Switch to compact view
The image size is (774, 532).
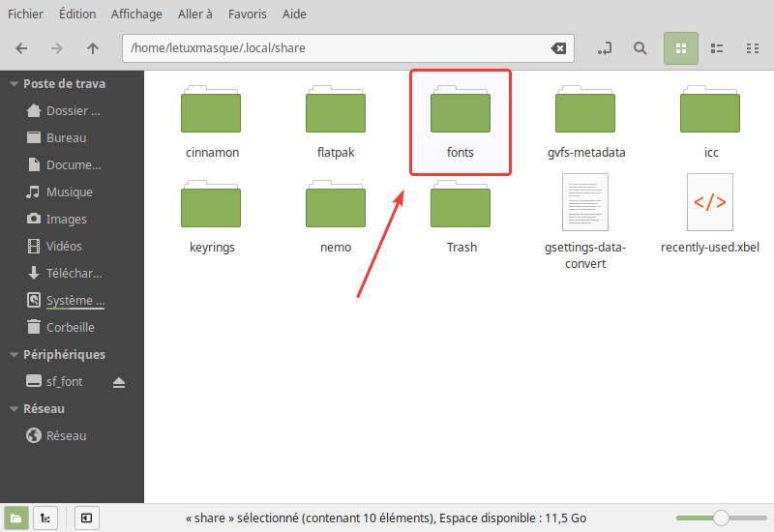tap(753, 48)
